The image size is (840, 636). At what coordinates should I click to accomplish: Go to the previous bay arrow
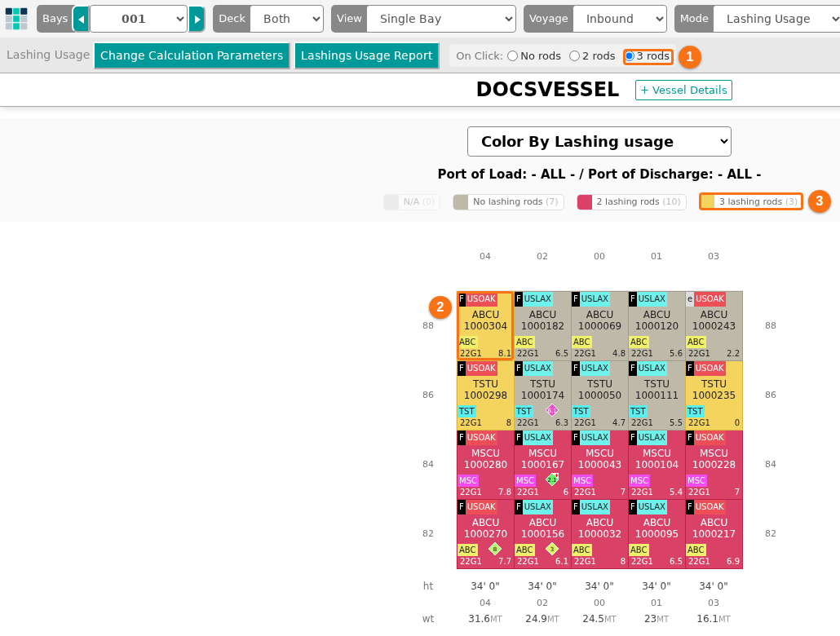[x=82, y=20]
